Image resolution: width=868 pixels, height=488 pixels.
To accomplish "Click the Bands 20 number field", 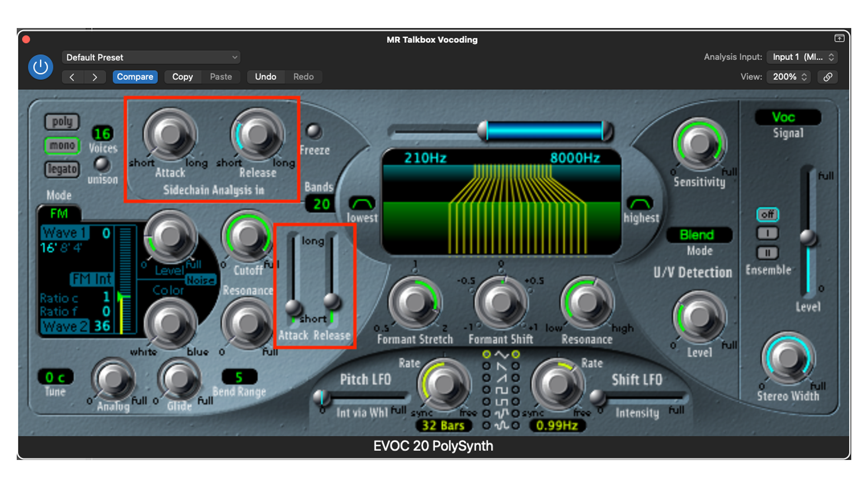I will pyautogui.click(x=321, y=204).
